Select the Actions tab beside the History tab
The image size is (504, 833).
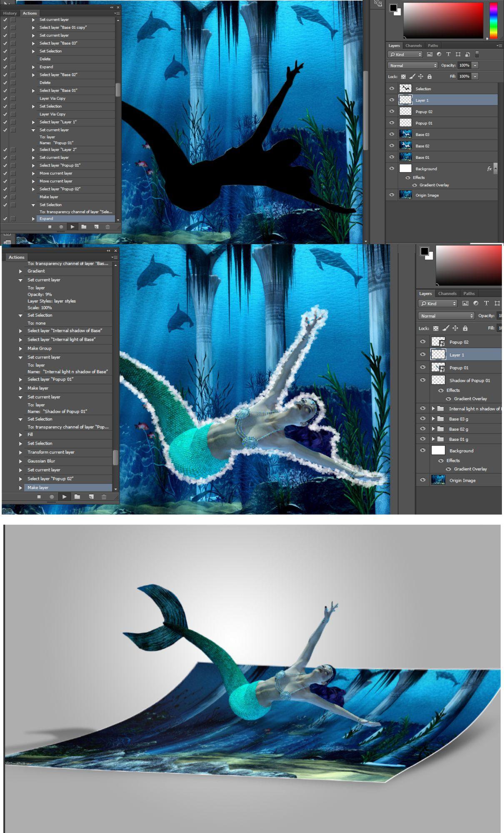[30, 13]
